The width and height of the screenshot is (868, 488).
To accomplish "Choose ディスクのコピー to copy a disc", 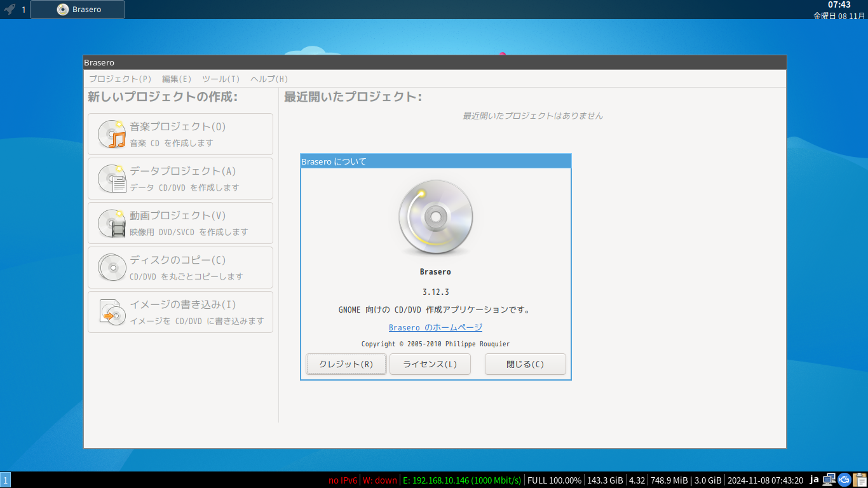I will (180, 268).
